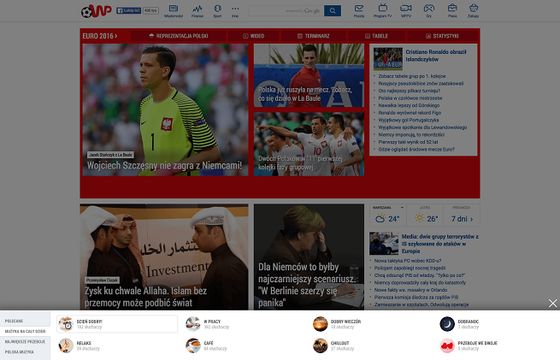560x360 pixels.
Task: Play the Przeboje we dwoje hearts icon
Action: 447,346
